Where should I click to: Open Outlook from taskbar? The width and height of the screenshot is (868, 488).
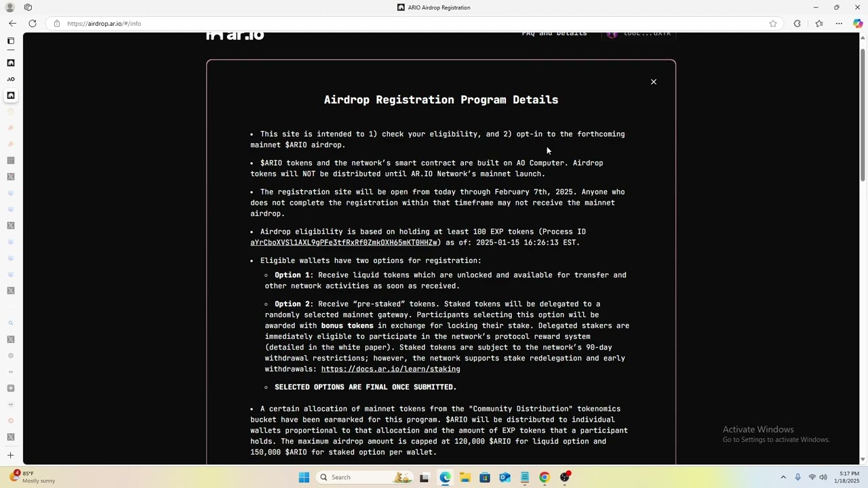tap(505, 477)
